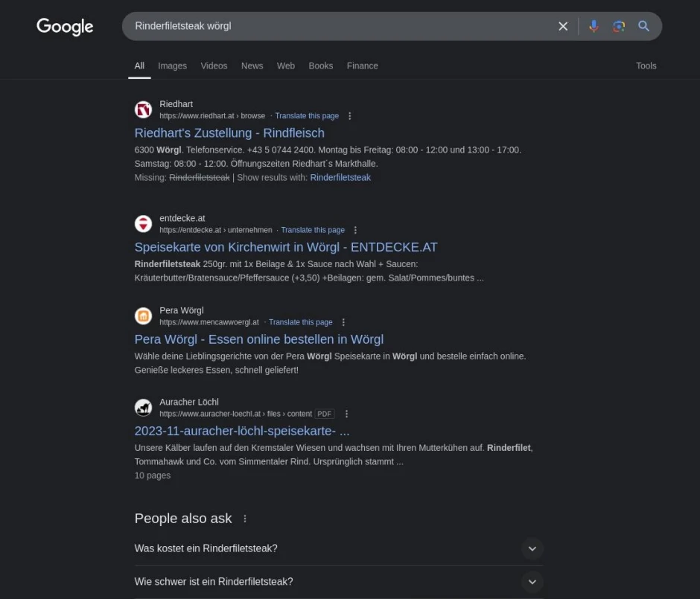Expand 'Was kostet ein Rinderfiletsteak?' question
Image resolution: width=700 pixels, height=599 pixels.
339,548
